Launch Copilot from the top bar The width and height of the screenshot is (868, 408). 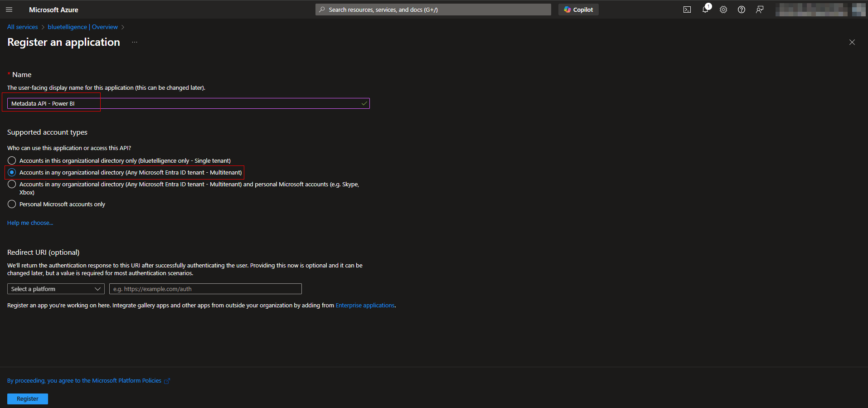click(578, 10)
